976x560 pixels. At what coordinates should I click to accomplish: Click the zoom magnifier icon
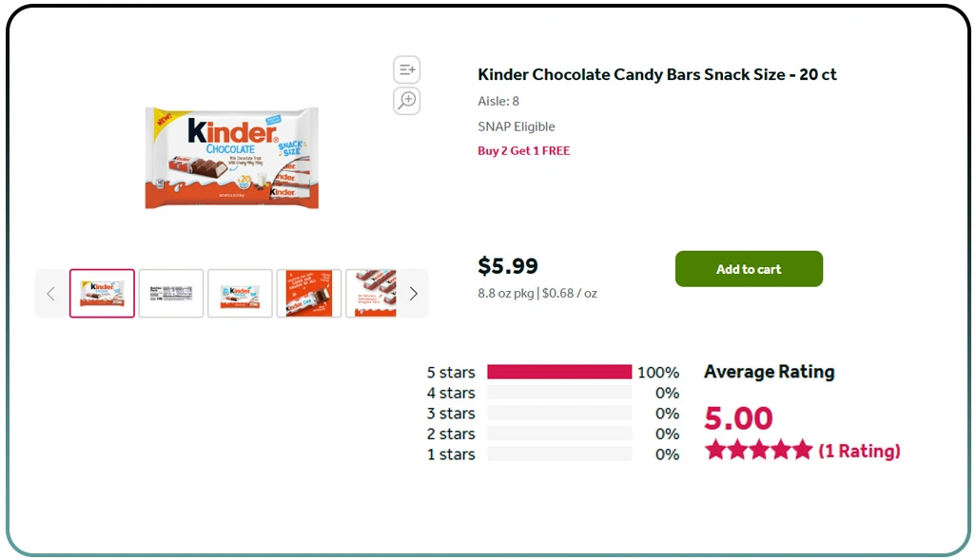point(407,101)
